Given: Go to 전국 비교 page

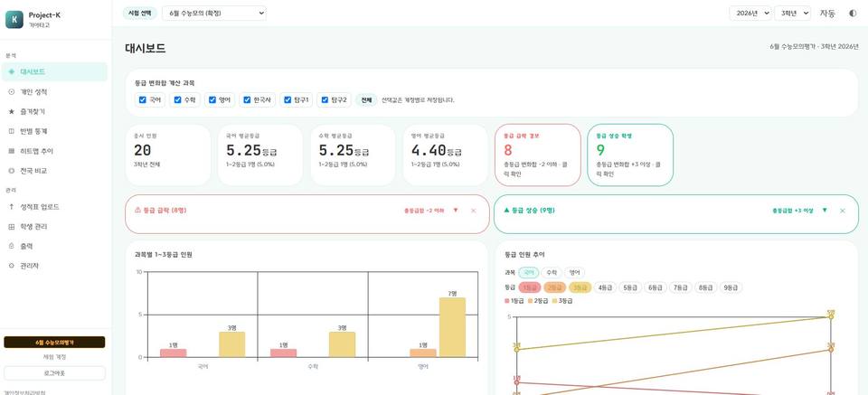Looking at the screenshot, I should 54,171.
